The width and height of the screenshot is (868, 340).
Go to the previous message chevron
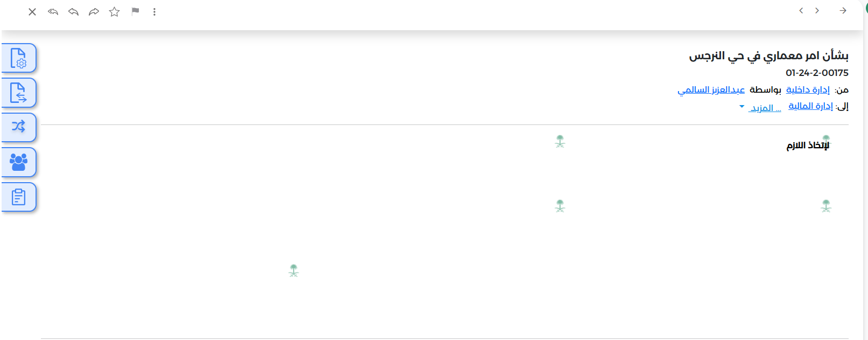point(801,11)
